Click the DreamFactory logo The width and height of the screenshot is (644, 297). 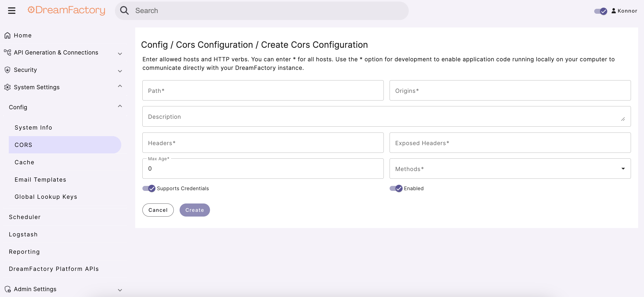click(x=66, y=11)
